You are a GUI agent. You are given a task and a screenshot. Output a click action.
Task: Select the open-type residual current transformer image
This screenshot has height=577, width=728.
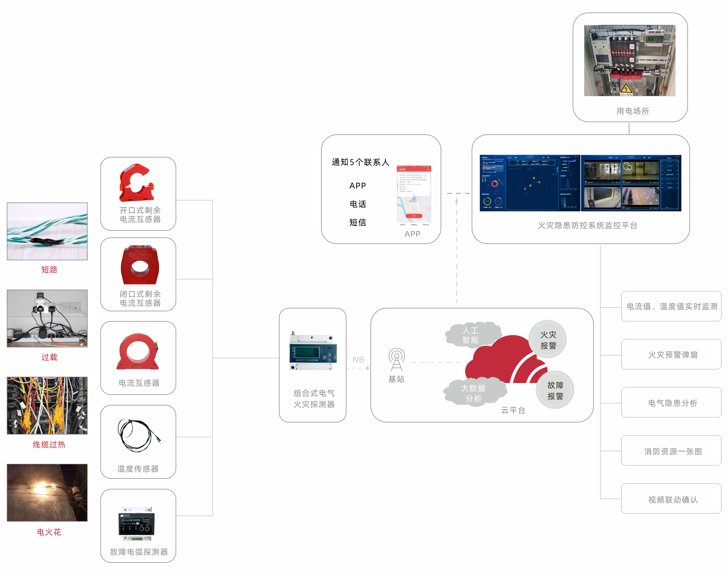(136, 183)
